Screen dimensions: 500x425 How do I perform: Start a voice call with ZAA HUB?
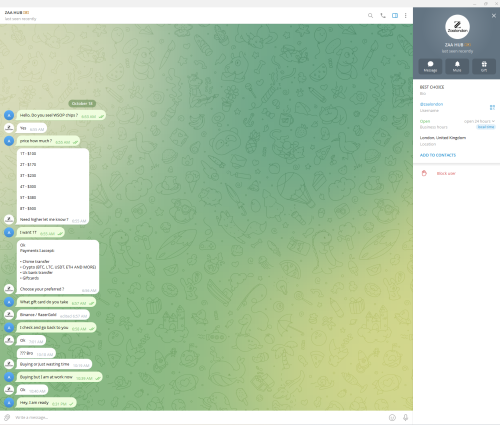tap(383, 16)
